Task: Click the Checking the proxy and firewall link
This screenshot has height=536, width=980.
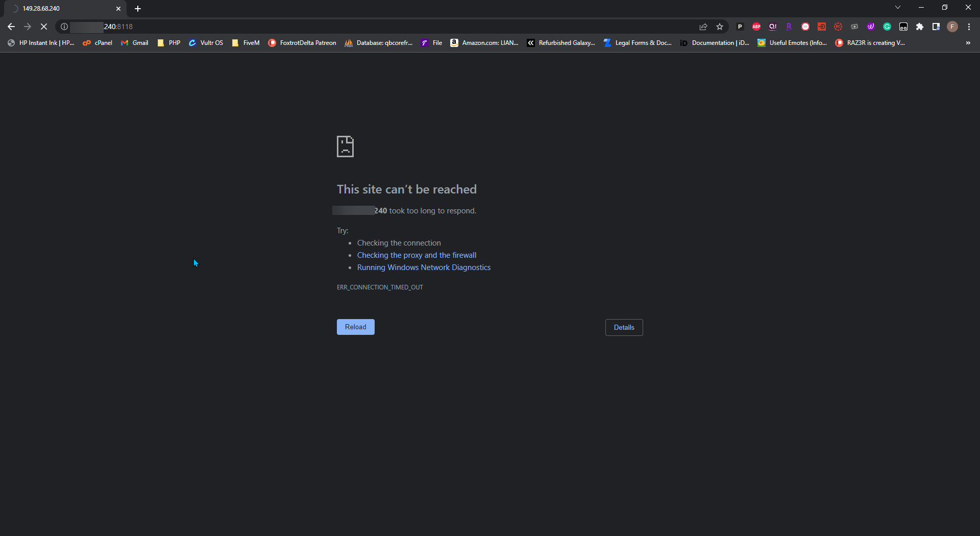Action: click(416, 255)
